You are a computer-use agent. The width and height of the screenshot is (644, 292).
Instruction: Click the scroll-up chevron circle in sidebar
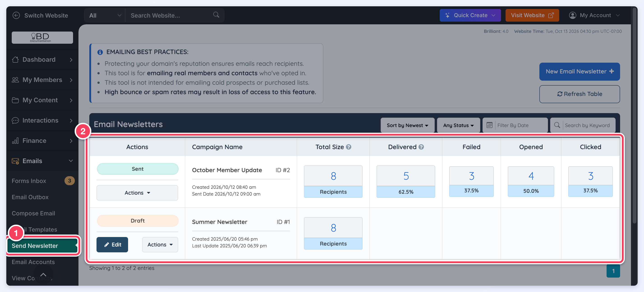43,274
